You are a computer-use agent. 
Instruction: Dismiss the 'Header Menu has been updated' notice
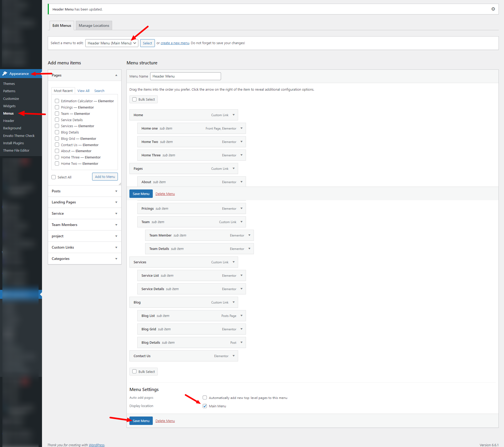pos(493,9)
